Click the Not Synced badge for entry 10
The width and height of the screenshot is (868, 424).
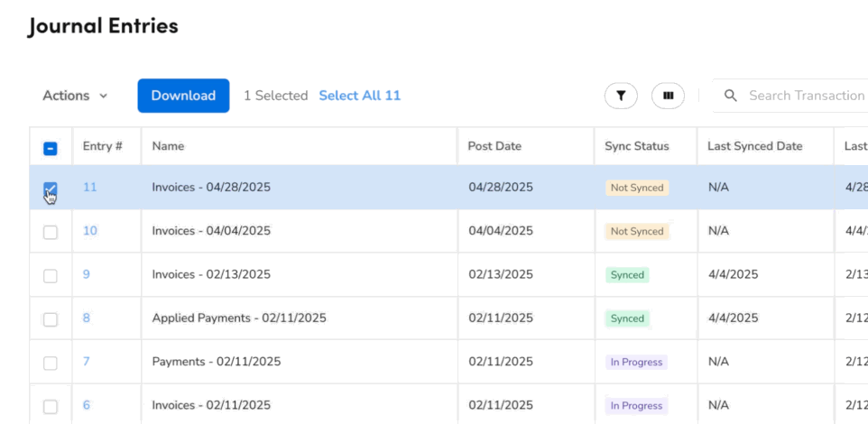pyautogui.click(x=637, y=231)
